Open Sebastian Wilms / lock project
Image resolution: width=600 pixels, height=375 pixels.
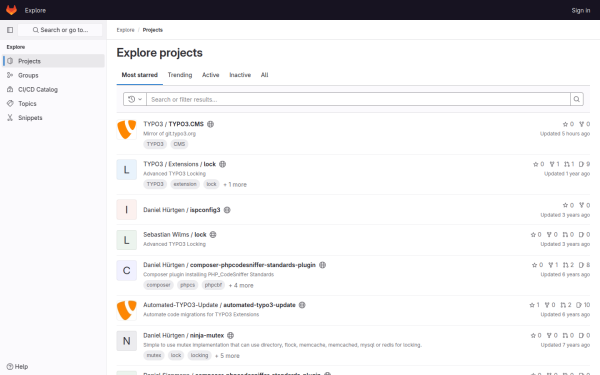(x=175, y=235)
